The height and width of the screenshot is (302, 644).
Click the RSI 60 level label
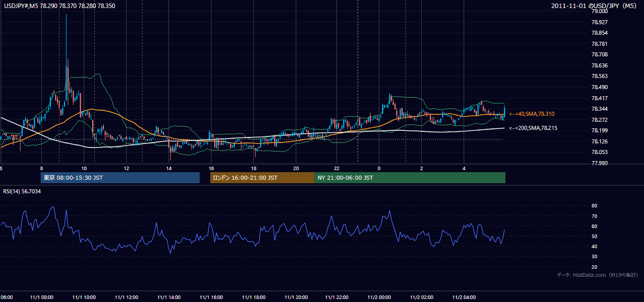(x=594, y=226)
